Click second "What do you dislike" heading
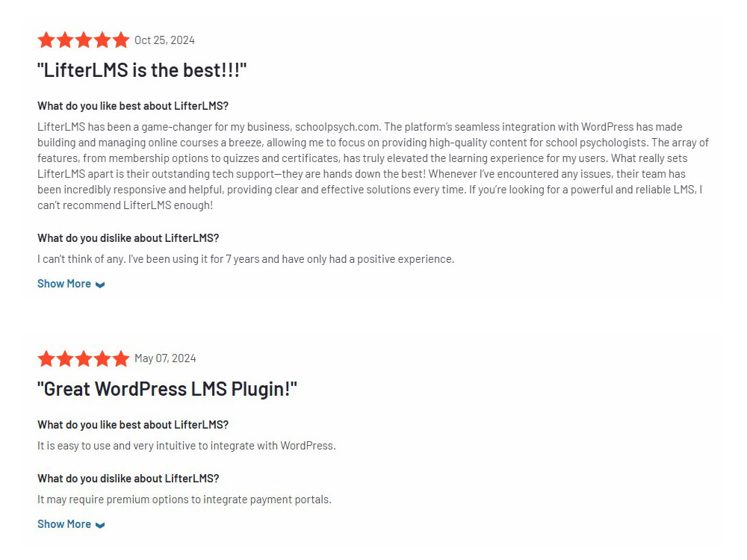The height and width of the screenshot is (560, 747). [128, 479]
